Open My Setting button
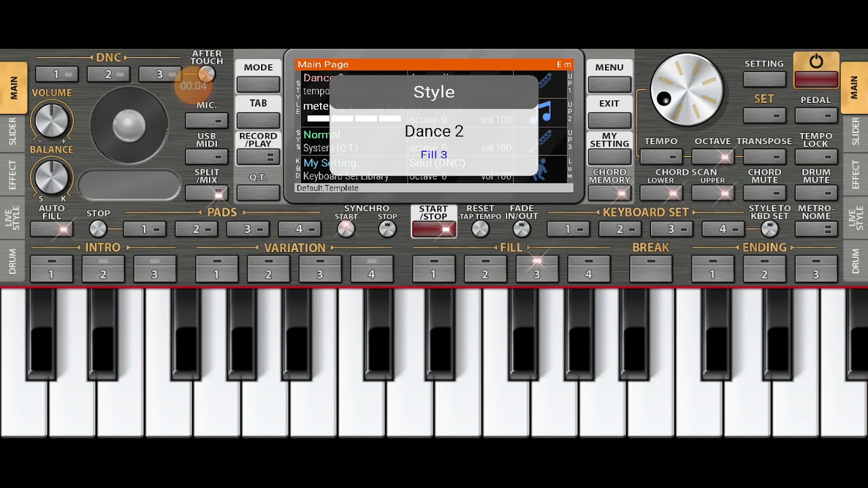The height and width of the screenshot is (488, 868). point(609,157)
